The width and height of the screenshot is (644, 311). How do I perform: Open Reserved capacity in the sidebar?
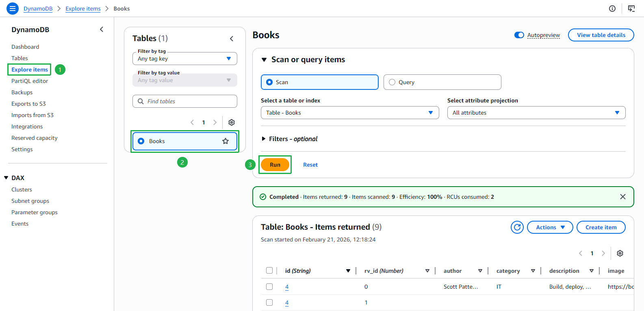pyautogui.click(x=35, y=138)
